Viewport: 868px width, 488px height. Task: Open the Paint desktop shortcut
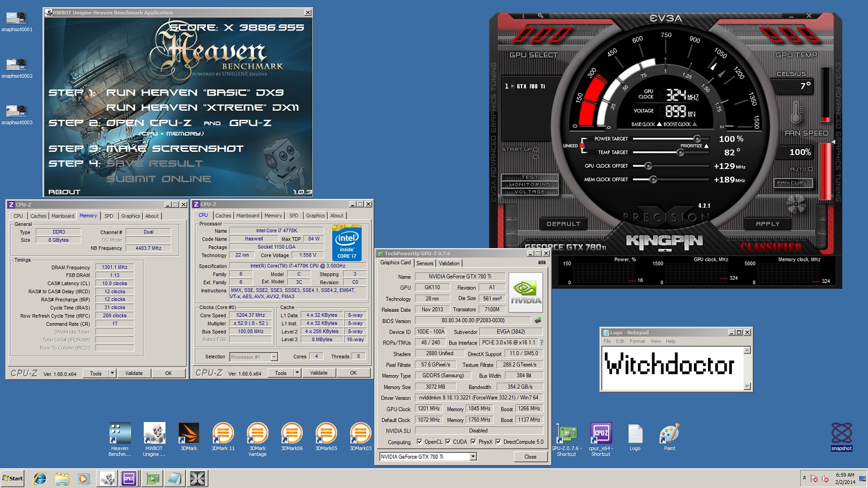pyautogui.click(x=669, y=434)
